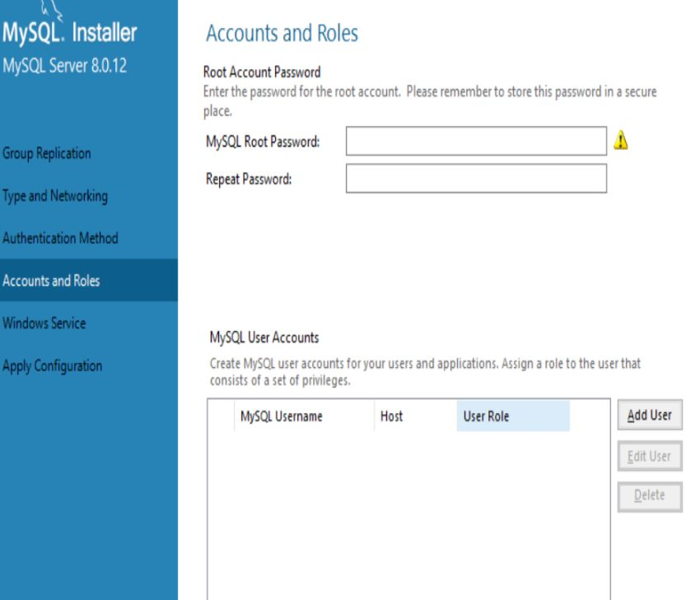The image size is (700, 600).
Task: Click the MySQL Root Password label
Action: click(x=263, y=142)
